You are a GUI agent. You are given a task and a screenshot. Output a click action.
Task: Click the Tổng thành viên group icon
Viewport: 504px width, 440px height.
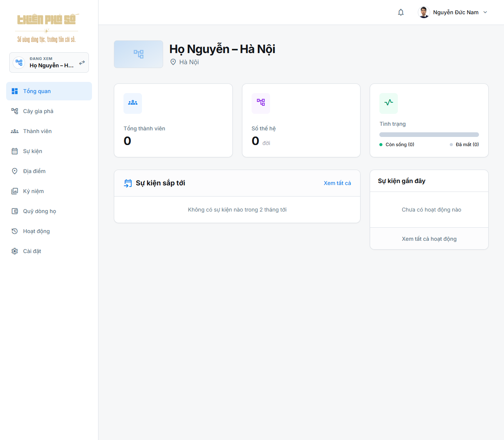pos(133,103)
